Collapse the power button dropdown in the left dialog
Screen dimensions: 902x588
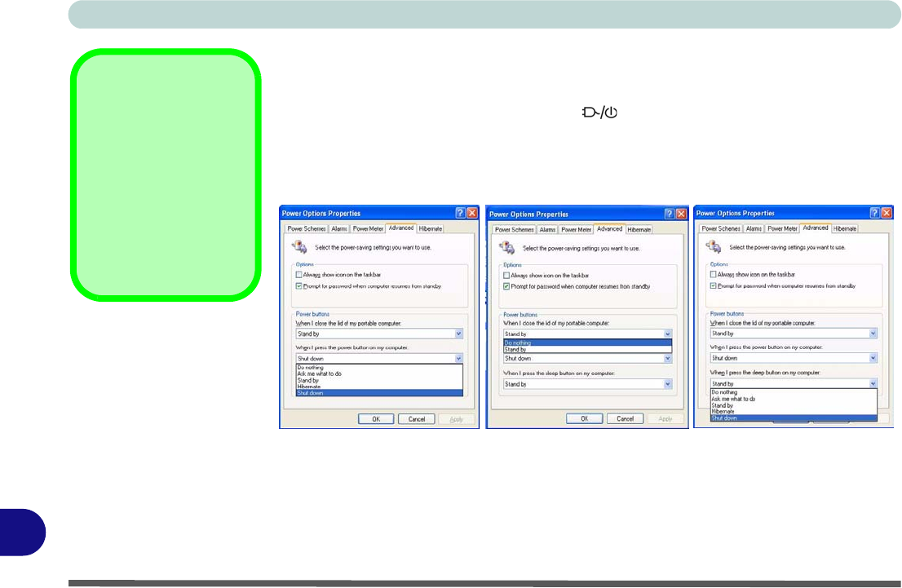(x=458, y=359)
